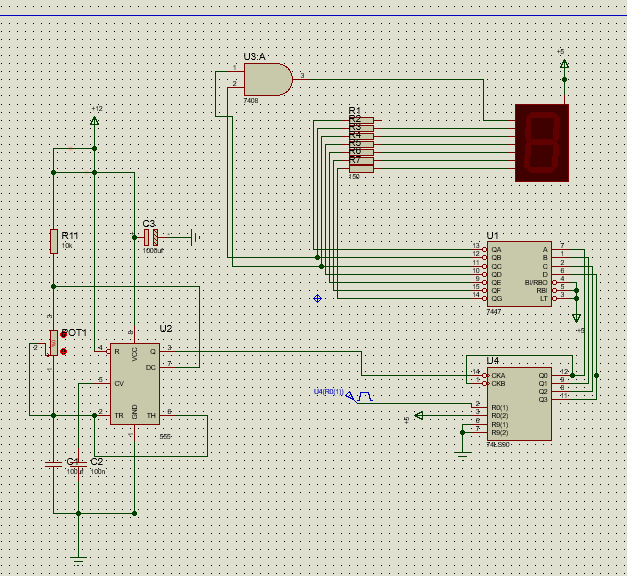This screenshot has height=576, width=627.
Task: Select the R7 resistor in the array
Action: tap(361, 169)
